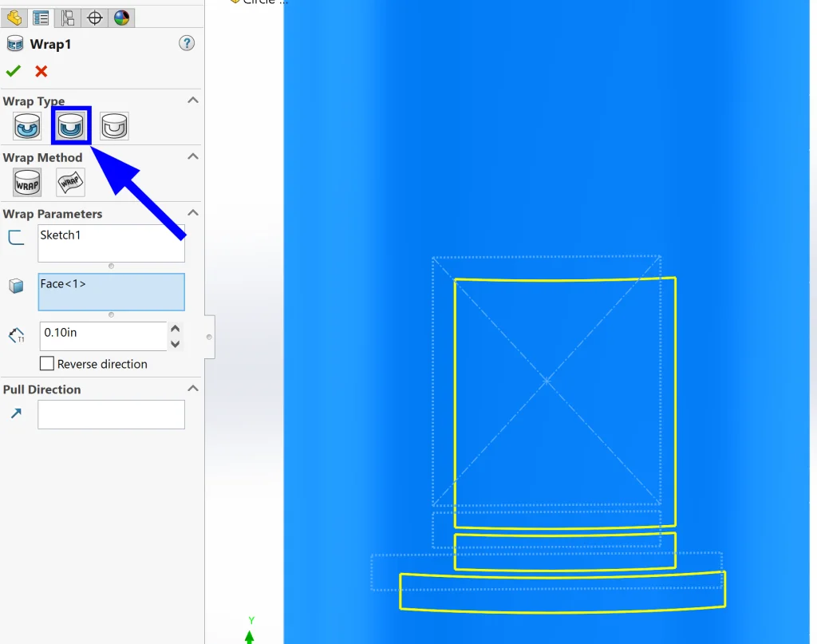Click the source sketch icon
The width and height of the screenshot is (817, 644).
pyautogui.click(x=16, y=238)
